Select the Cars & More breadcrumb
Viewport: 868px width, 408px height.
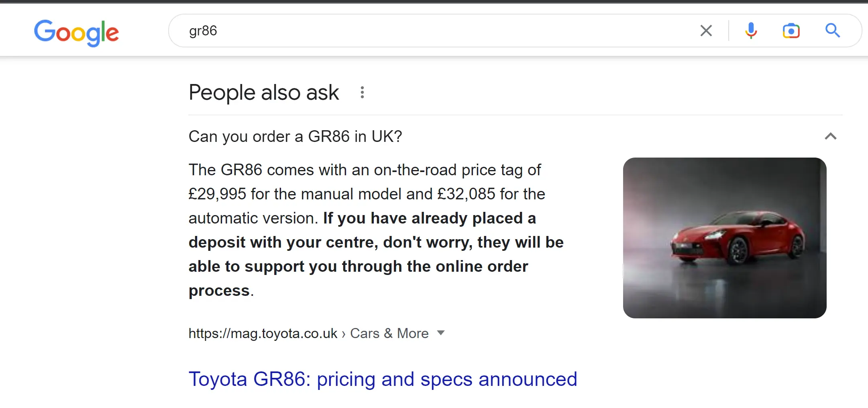pyautogui.click(x=389, y=333)
